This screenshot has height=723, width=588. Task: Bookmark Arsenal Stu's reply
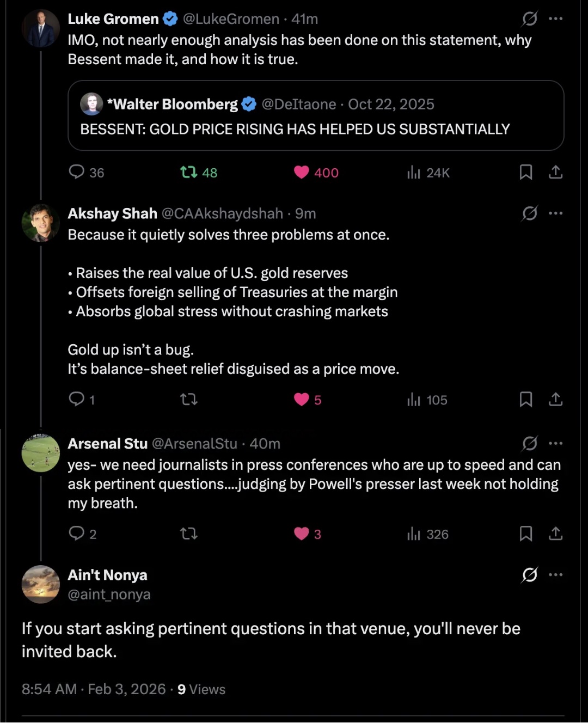point(525,534)
